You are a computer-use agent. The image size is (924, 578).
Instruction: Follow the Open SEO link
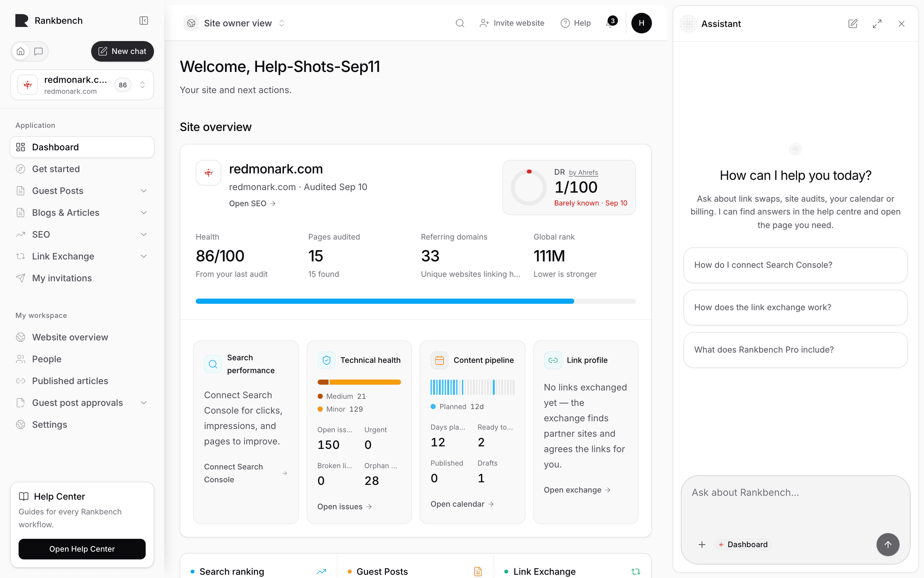(252, 203)
